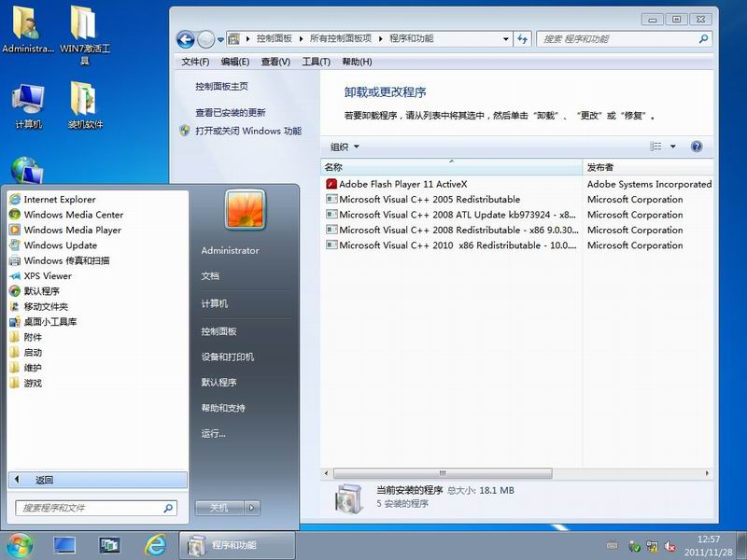Open 默认程序 in the programs list
The image size is (747, 560).
98,291
